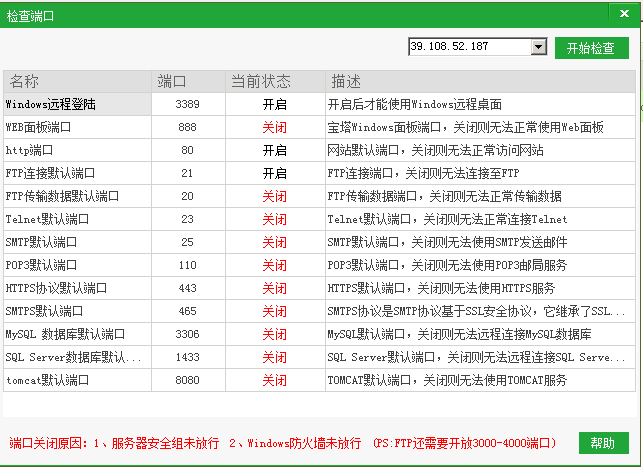This screenshot has width=643, height=469.
Task: Click port number 1433
Action: point(187,357)
